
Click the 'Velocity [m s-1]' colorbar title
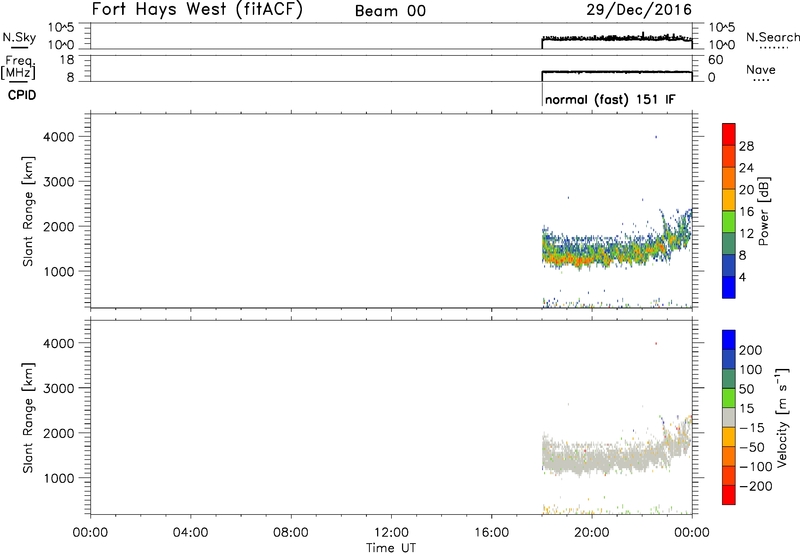pyautogui.click(x=782, y=417)
